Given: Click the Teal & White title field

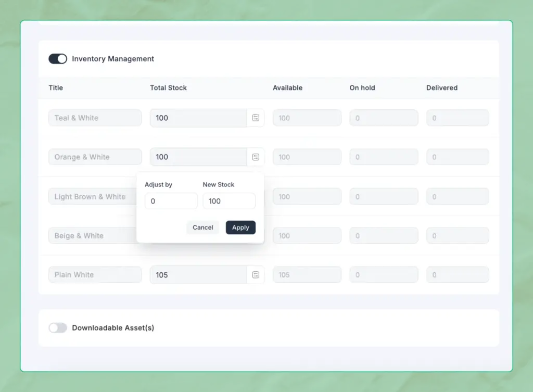Looking at the screenshot, I should pyautogui.click(x=95, y=118).
